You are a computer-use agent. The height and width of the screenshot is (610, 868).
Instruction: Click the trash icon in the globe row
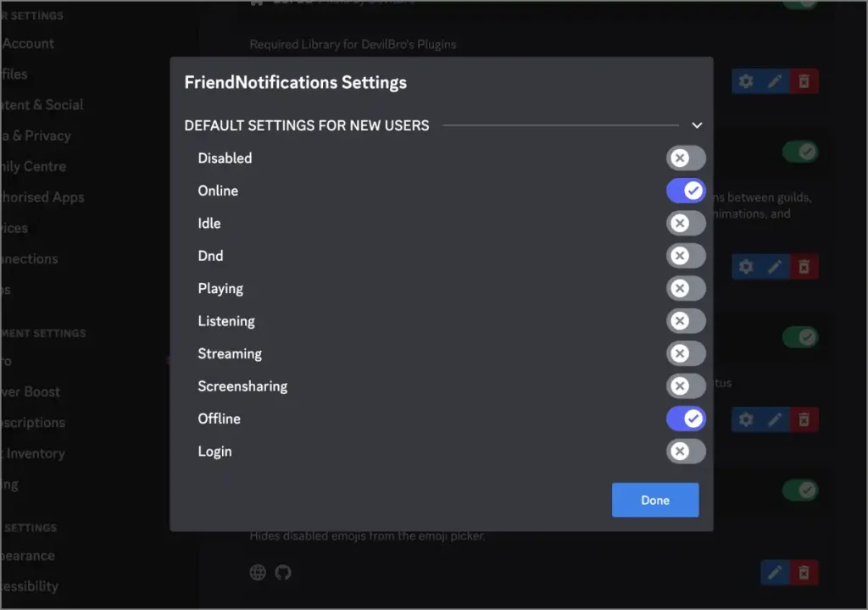pos(804,573)
